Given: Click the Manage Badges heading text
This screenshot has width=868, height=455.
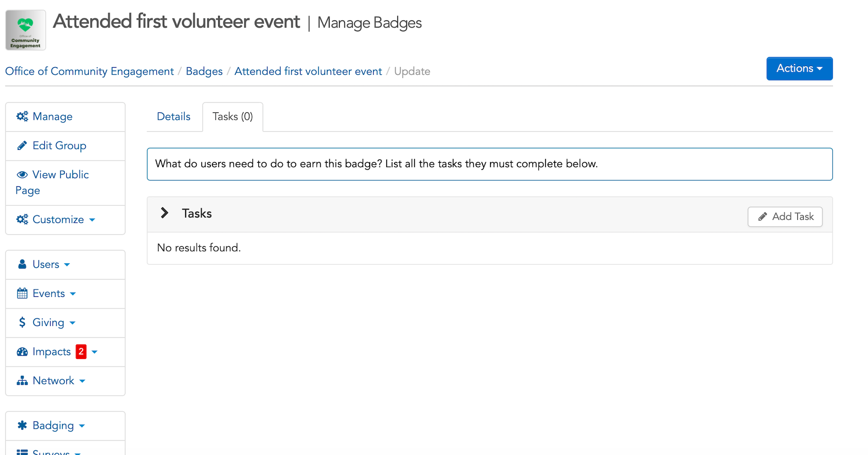Looking at the screenshot, I should (370, 23).
